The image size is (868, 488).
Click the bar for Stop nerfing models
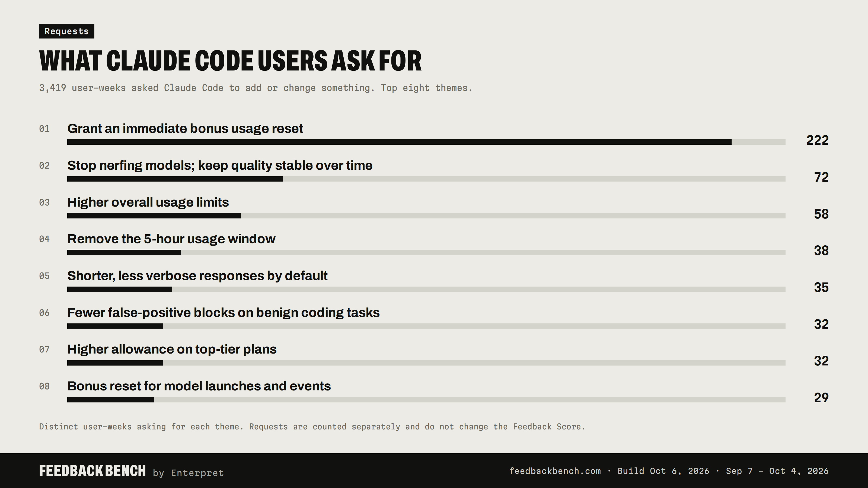point(426,179)
